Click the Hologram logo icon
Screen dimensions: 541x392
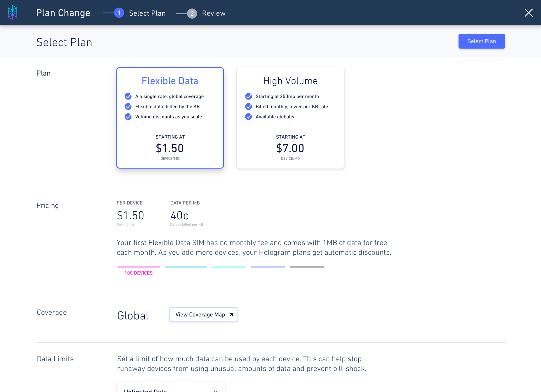click(x=12, y=13)
